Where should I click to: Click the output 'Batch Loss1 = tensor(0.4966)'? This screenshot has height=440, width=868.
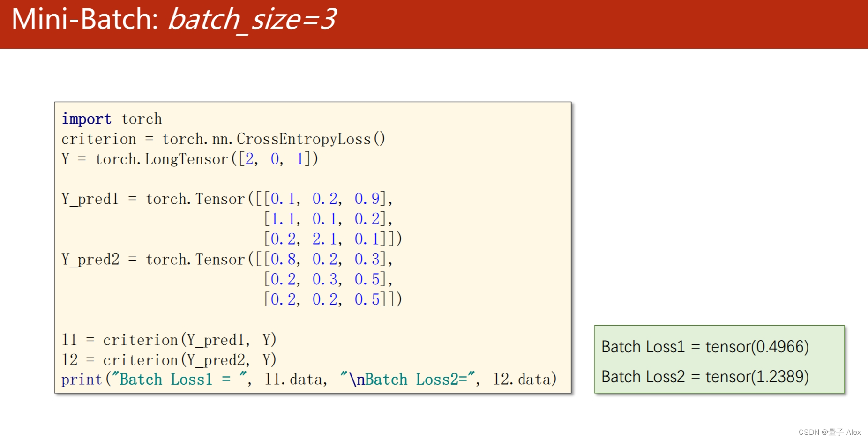[705, 347]
